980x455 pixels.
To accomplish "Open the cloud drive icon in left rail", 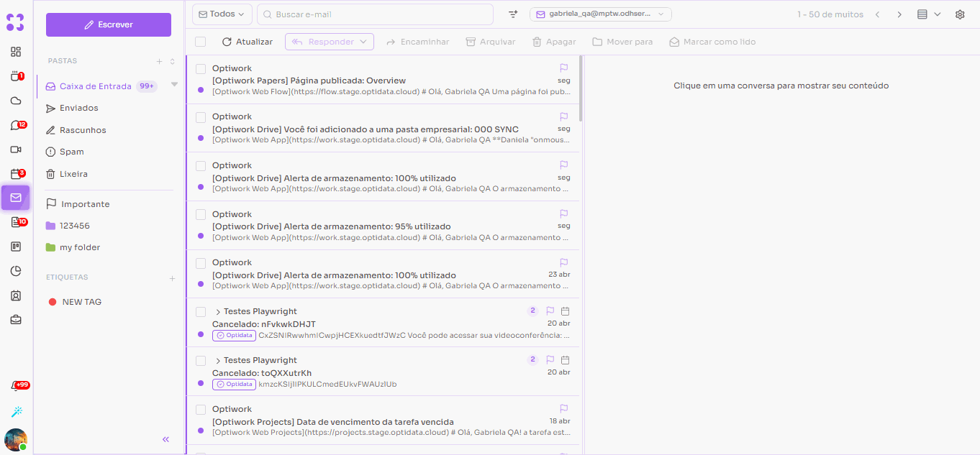I will pyautogui.click(x=16, y=101).
